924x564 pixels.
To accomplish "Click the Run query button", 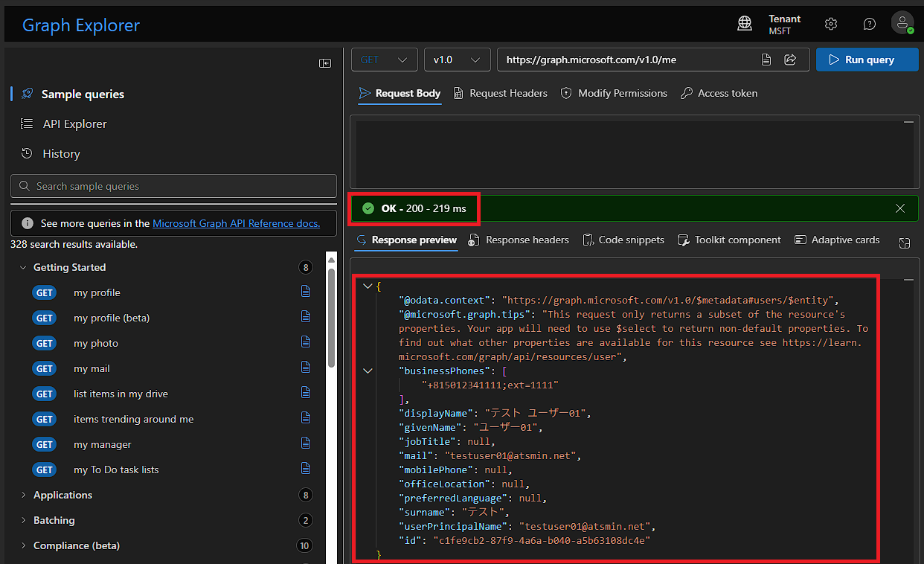I will 867,60.
